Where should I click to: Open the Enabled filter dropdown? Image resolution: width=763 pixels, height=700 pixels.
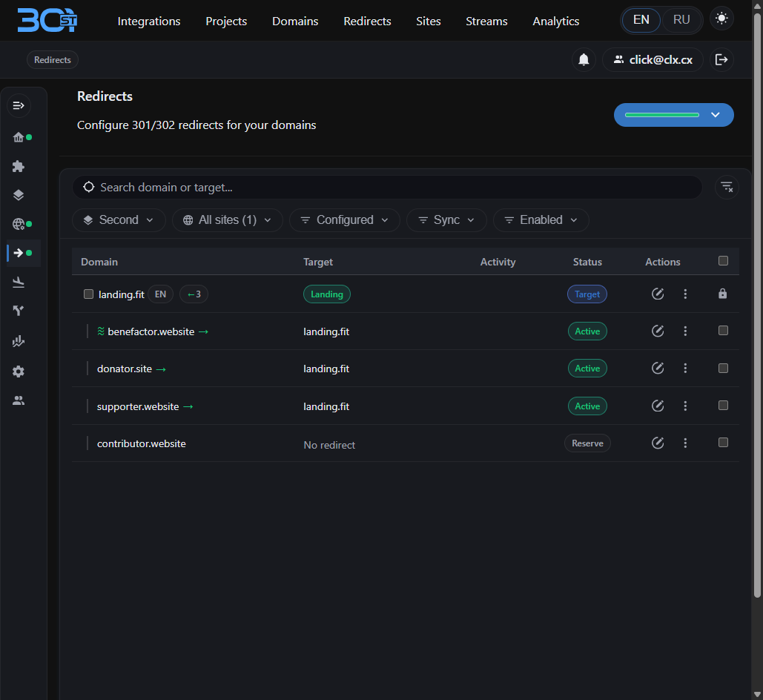tap(541, 220)
